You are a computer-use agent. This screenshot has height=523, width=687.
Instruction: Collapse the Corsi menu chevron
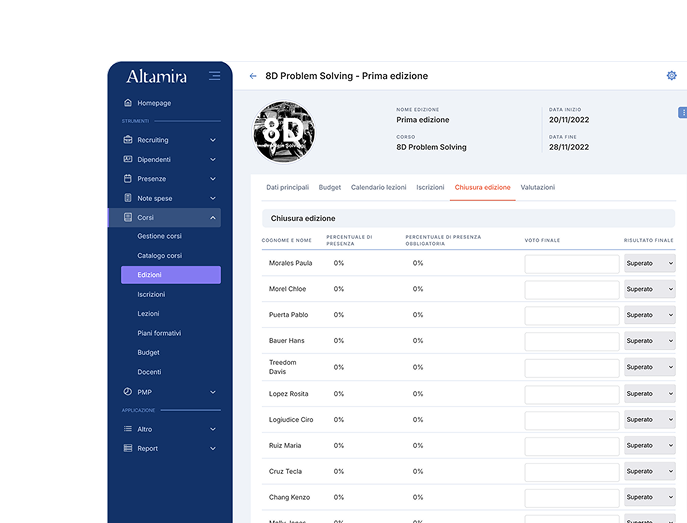[213, 217]
